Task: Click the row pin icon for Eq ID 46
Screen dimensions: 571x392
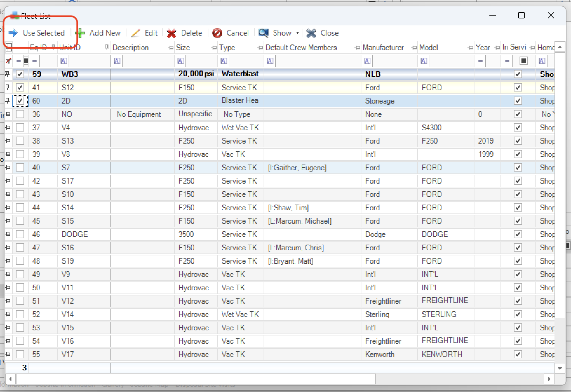Action: 8,234
